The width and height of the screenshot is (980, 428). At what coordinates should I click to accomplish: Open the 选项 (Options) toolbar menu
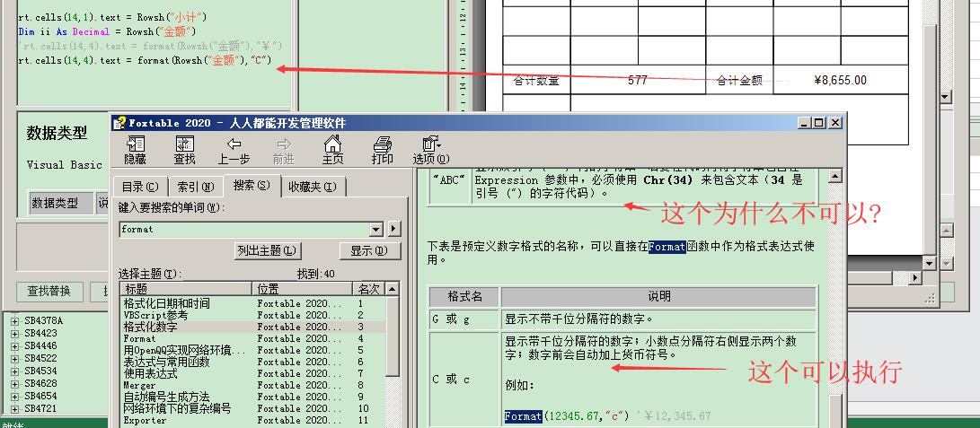click(427, 150)
